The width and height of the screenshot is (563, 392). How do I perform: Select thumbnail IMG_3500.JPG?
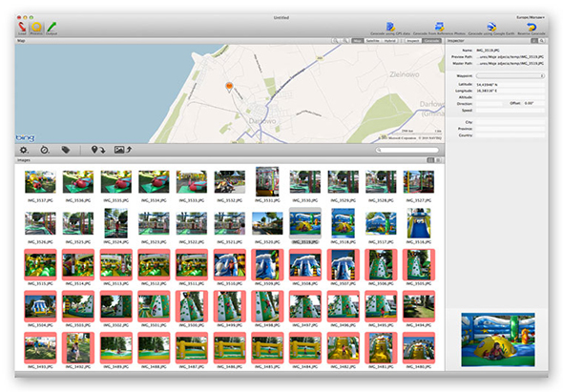point(192,306)
